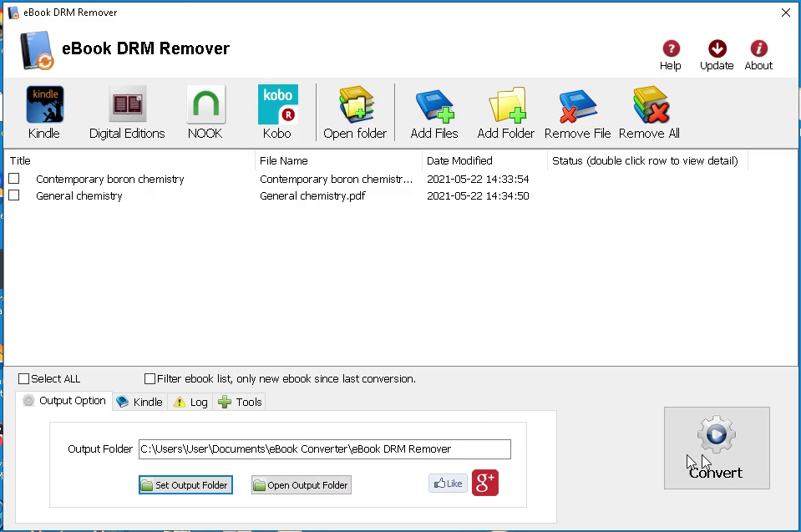
Task: Click the Open folder toolbar icon
Action: (x=356, y=104)
